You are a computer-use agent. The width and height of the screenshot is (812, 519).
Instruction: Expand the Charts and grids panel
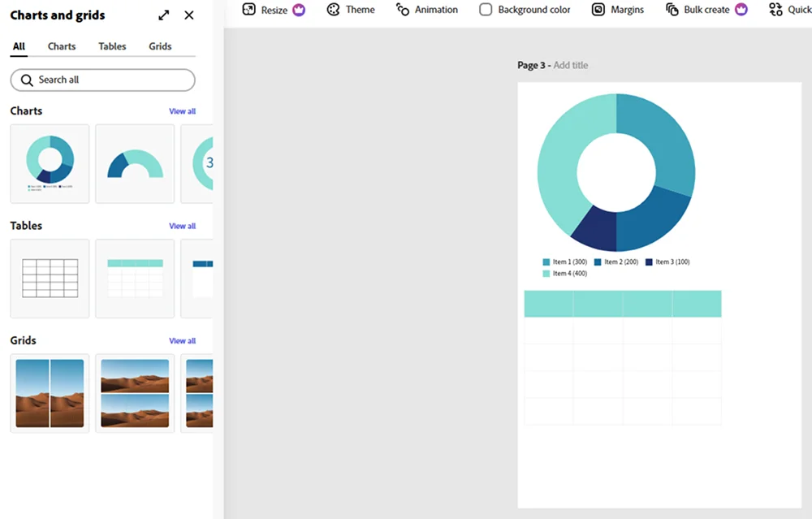point(164,15)
